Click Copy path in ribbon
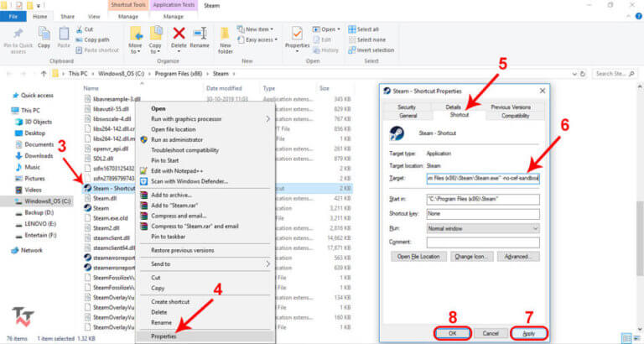The width and height of the screenshot is (644, 344). (x=93, y=40)
